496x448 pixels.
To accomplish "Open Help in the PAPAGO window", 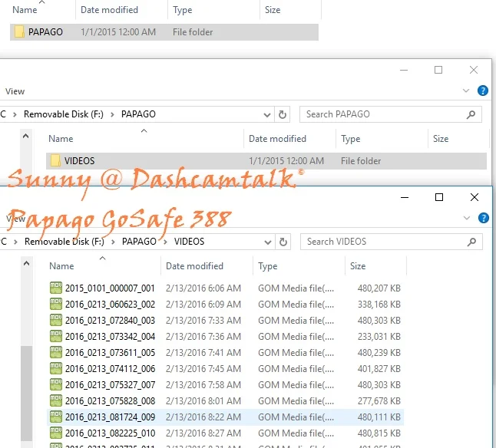I will pyautogui.click(x=483, y=91).
